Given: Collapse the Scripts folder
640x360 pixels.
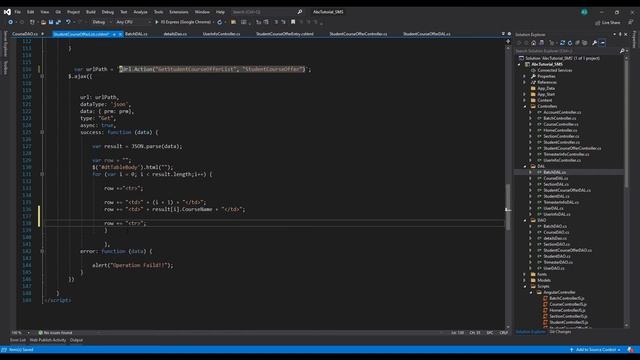Looking at the screenshot, I should (x=525, y=287).
